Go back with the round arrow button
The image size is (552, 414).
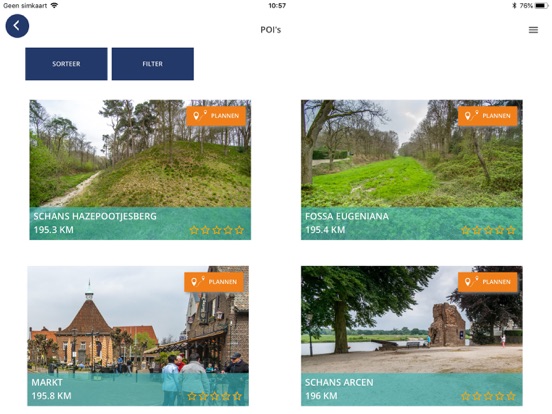17,26
